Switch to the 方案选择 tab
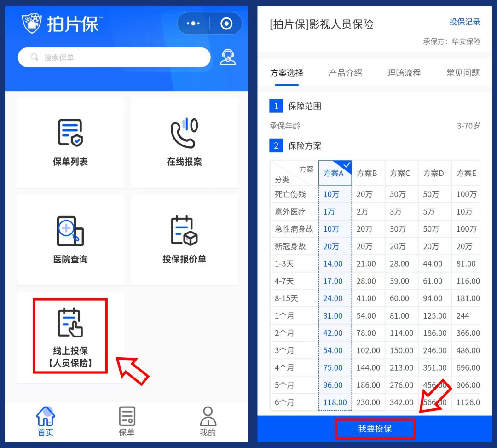The height and width of the screenshot is (448, 497). click(287, 73)
